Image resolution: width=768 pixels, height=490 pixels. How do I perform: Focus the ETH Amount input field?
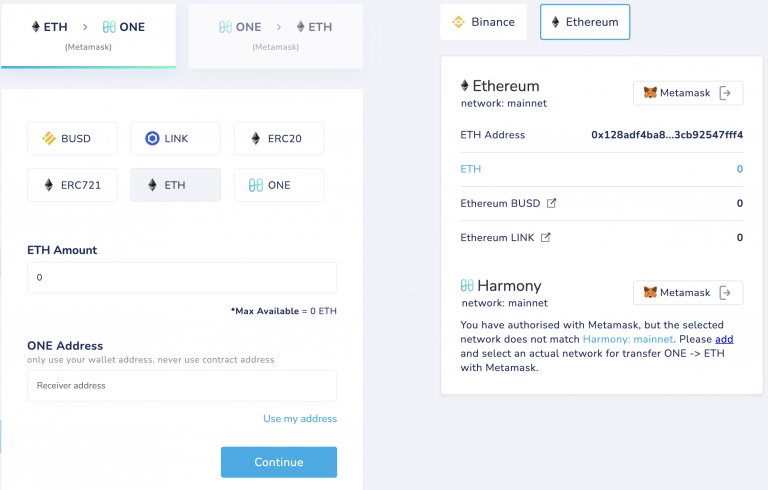click(x=182, y=277)
